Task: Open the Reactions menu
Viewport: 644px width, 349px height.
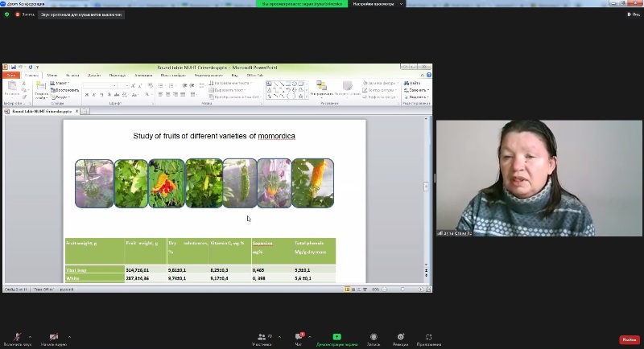Action: 400,337
